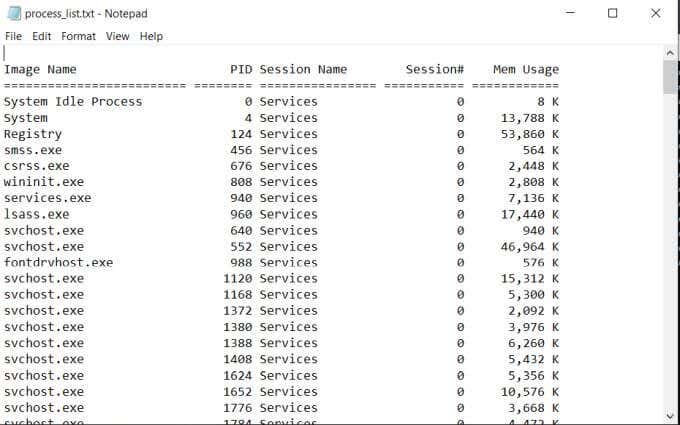Click the Notepad app icon in title bar
This screenshot has height=425, width=680.
click(13, 13)
